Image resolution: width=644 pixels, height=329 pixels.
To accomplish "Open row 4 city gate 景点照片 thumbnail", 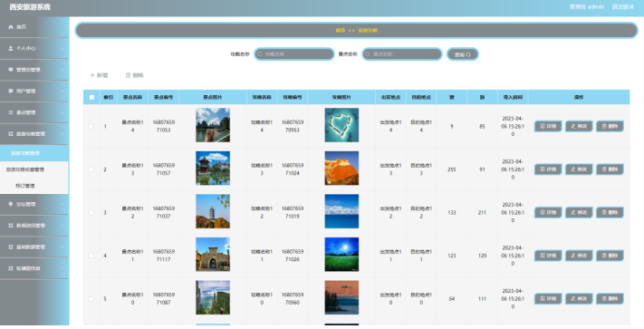I will coord(213,255).
